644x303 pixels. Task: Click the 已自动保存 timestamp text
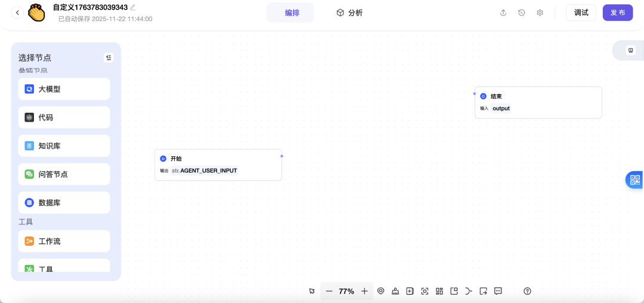point(106,19)
